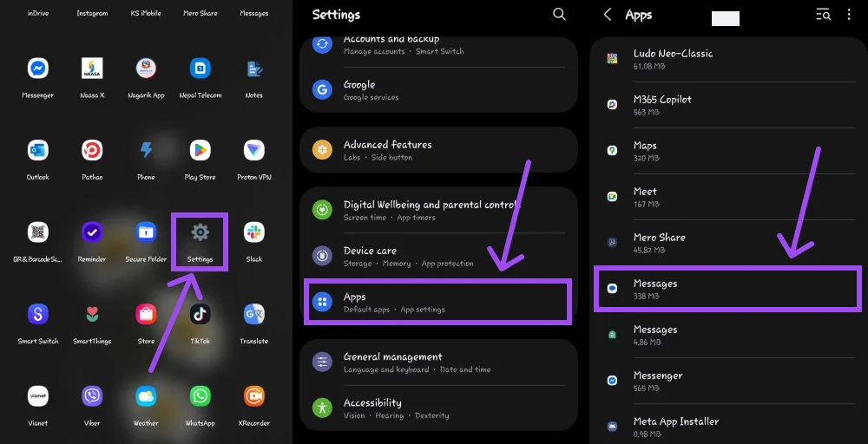868x444 pixels.
Task: Open the Pathao app icon
Action: (92, 150)
